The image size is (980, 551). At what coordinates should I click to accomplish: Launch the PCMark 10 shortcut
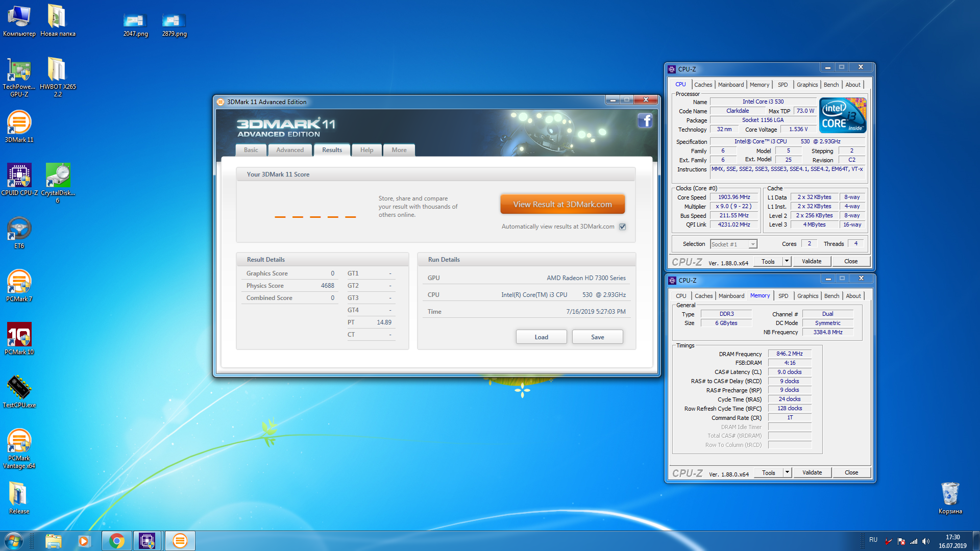[x=19, y=339]
